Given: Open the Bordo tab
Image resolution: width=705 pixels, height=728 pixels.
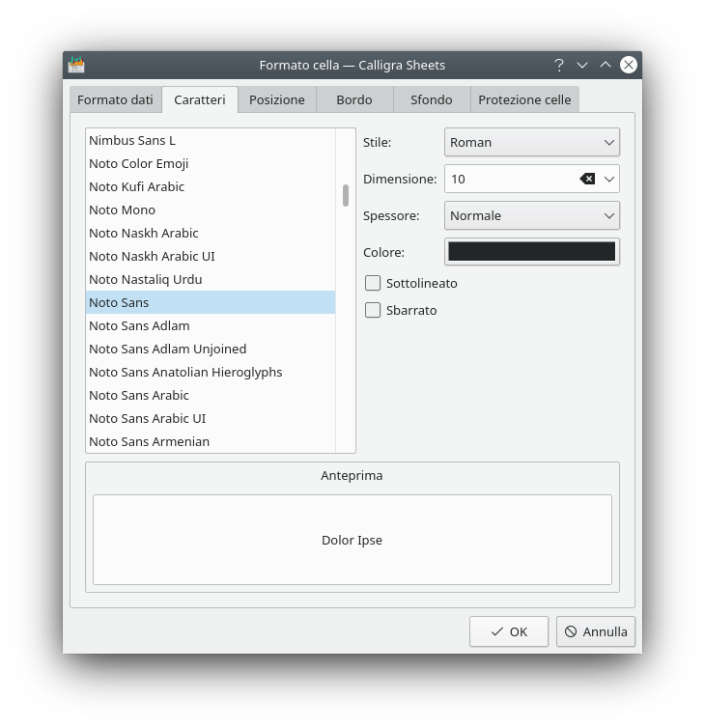Looking at the screenshot, I should 354,99.
